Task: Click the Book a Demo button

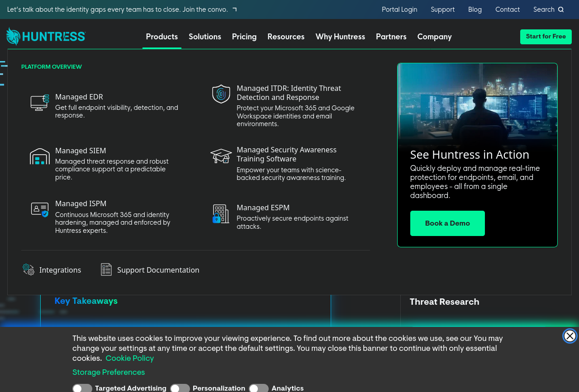Action: (447, 223)
